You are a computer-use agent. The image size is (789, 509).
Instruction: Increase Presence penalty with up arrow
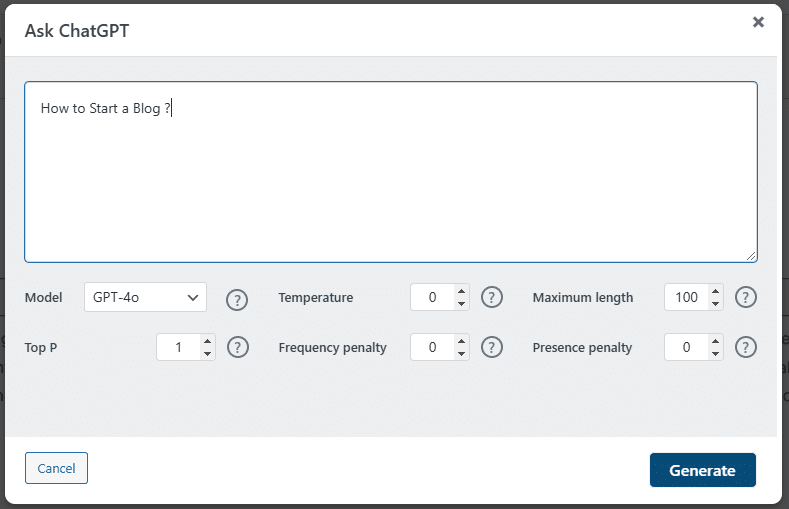(x=715, y=341)
